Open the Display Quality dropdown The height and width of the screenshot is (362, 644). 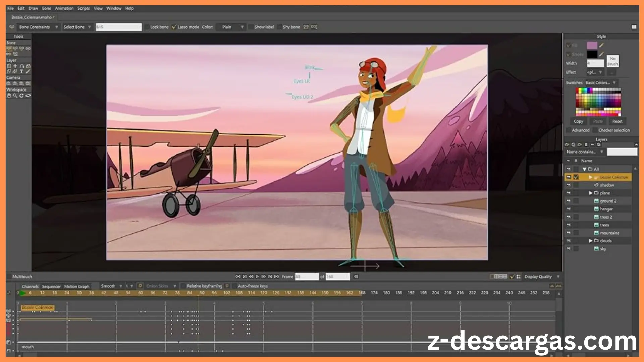[x=542, y=277]
